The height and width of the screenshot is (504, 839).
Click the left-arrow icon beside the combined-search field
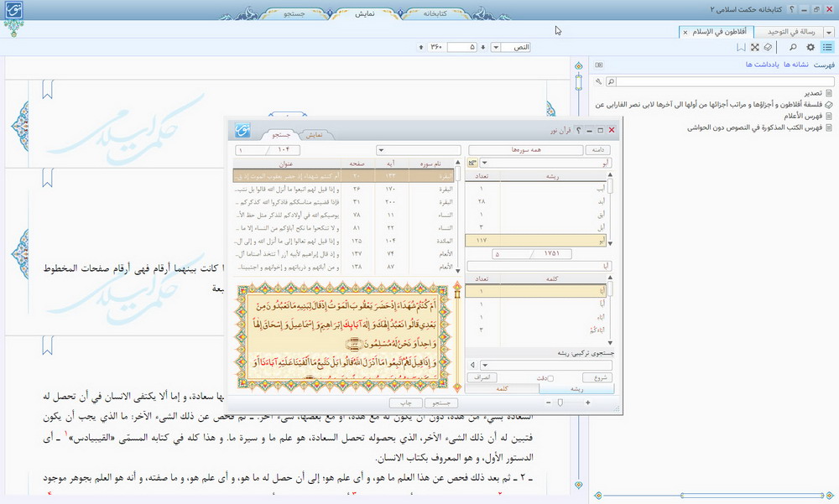[472, 365]
